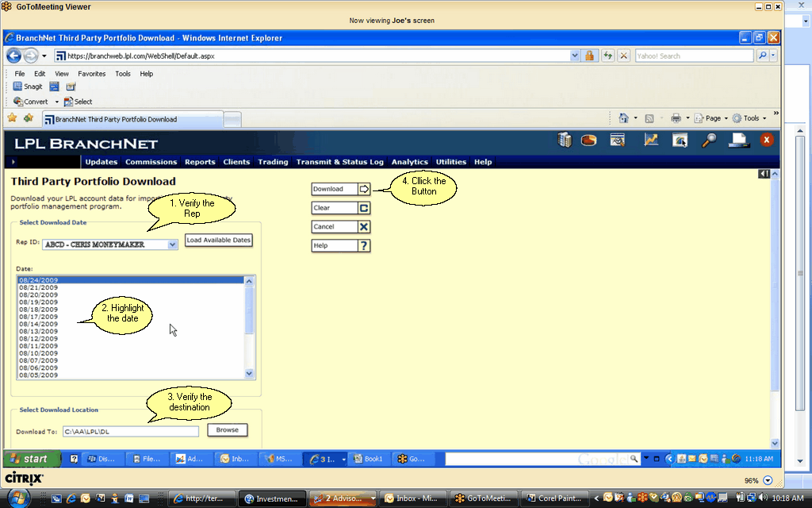The height and width of the screenshot is (508, 812).
Task: Open the Commissions menu
Action: 151,162
